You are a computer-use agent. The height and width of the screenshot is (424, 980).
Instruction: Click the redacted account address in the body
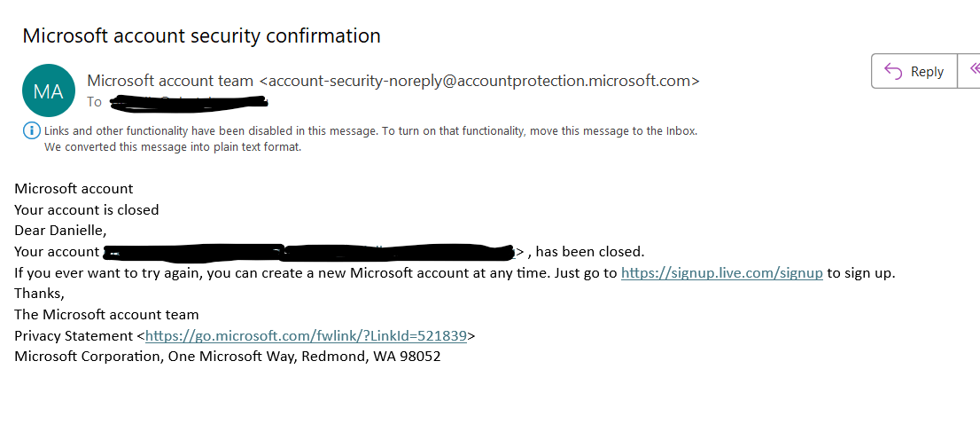click(310, 252)
